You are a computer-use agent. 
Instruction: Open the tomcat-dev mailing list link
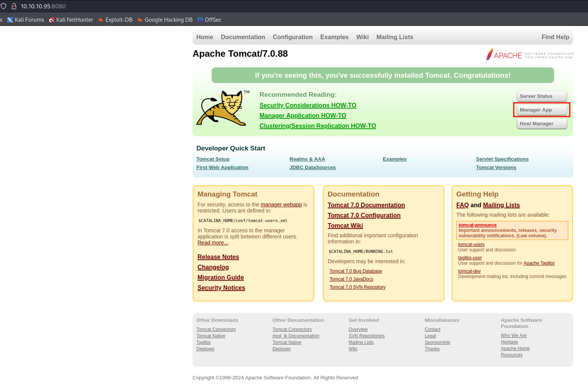coord(469,271)
